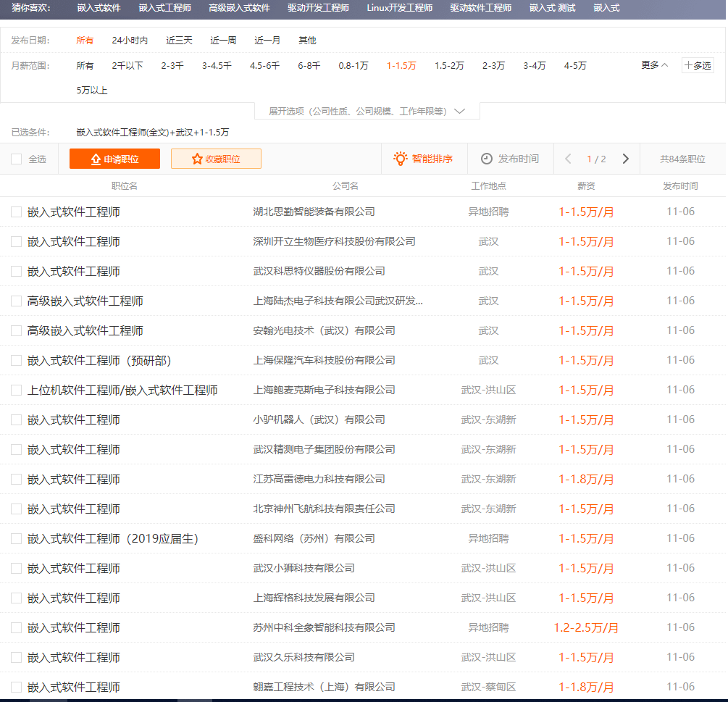Image resolution: width=728 pixels, height=702 pixels.
Task: Go to the next results page arrow
Action: coord(625,159)
